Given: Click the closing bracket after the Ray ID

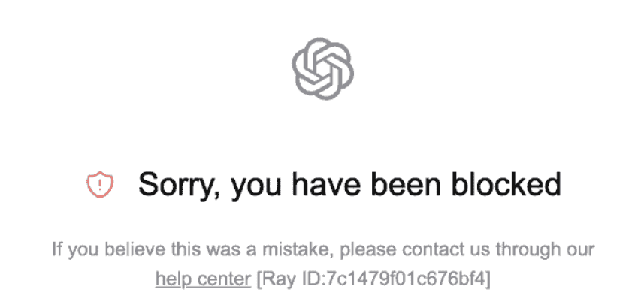Looking at the screenshot, I should 488,279.
